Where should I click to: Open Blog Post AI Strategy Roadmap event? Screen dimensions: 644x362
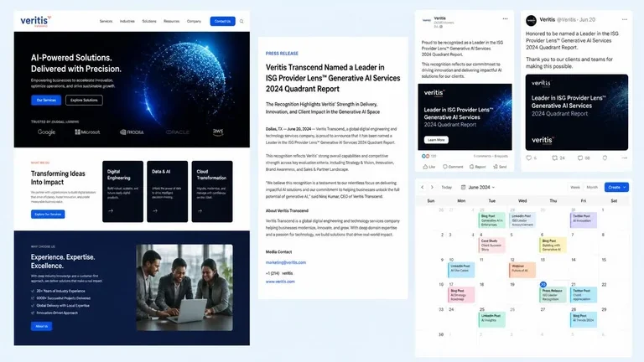[x=461, y=295]
